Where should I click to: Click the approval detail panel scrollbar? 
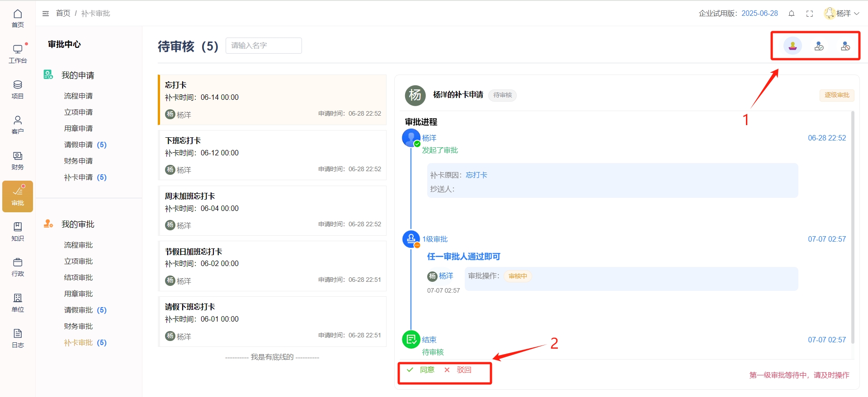(853, 227)
